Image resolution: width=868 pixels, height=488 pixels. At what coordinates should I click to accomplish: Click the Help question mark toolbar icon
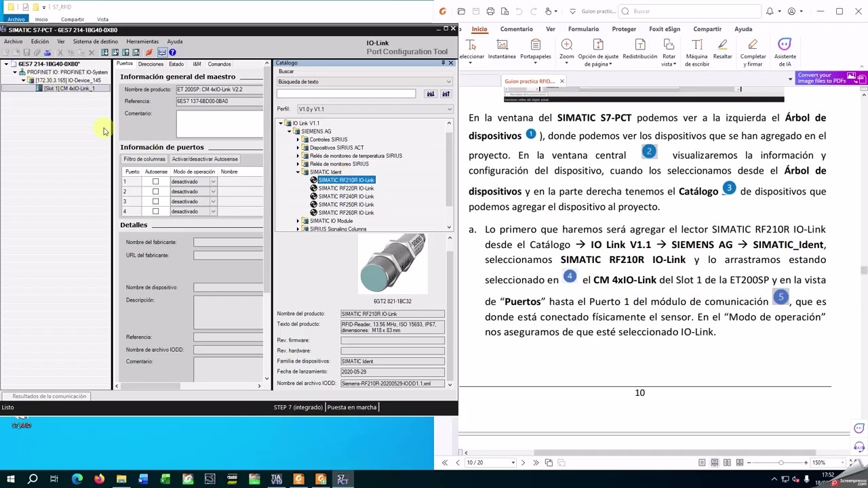[x=172, y=52]
